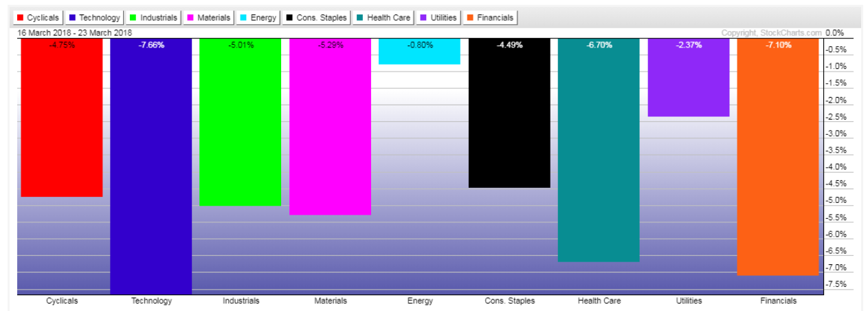Click the Materials legend button

tap(208, 17)
